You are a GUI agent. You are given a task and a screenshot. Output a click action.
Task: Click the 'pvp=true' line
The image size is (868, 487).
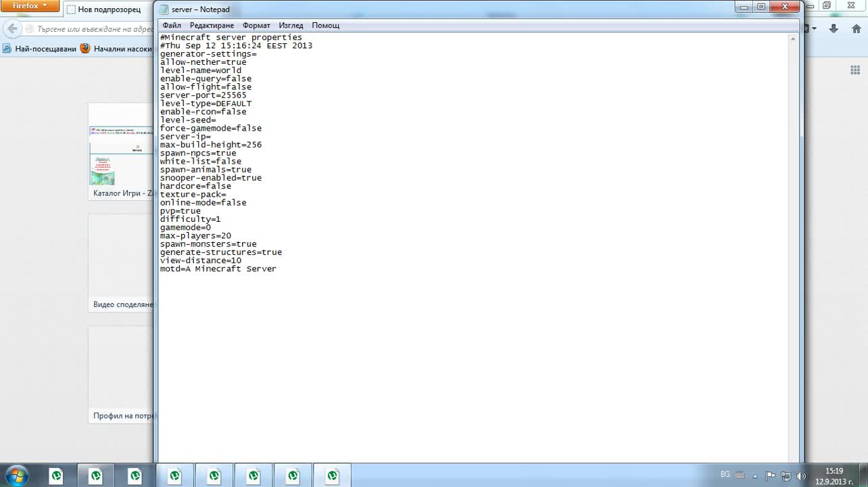pos(180,211)
